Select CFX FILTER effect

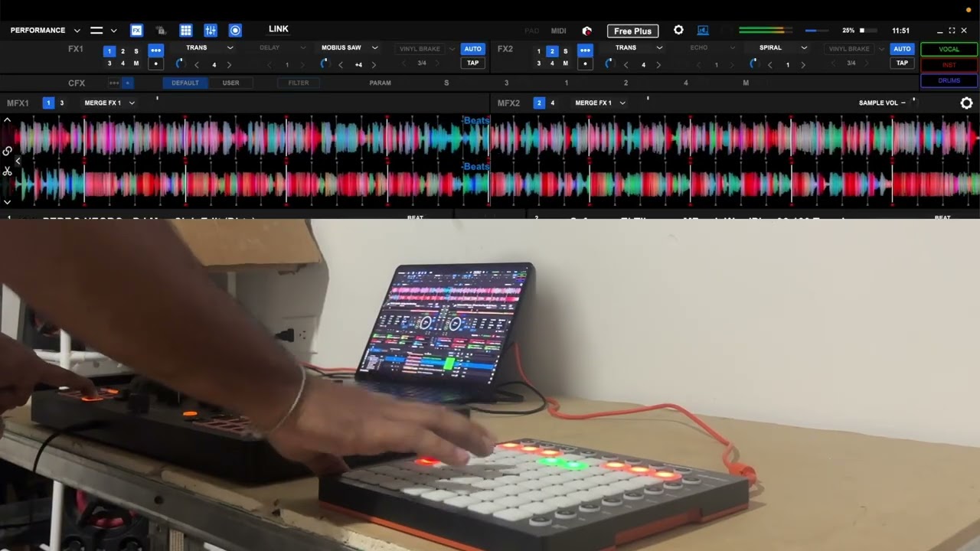(299, 83)
